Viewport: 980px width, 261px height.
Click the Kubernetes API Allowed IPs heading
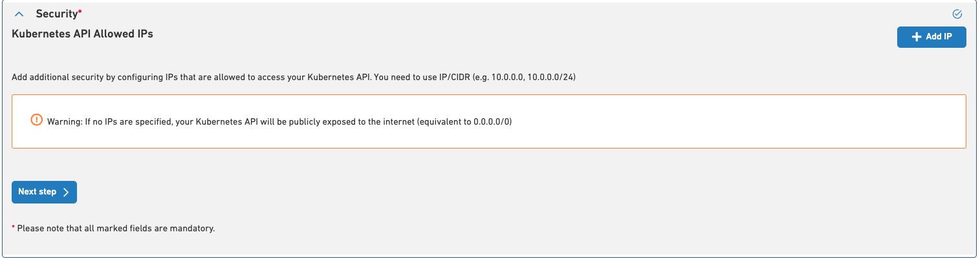point(82,34)
